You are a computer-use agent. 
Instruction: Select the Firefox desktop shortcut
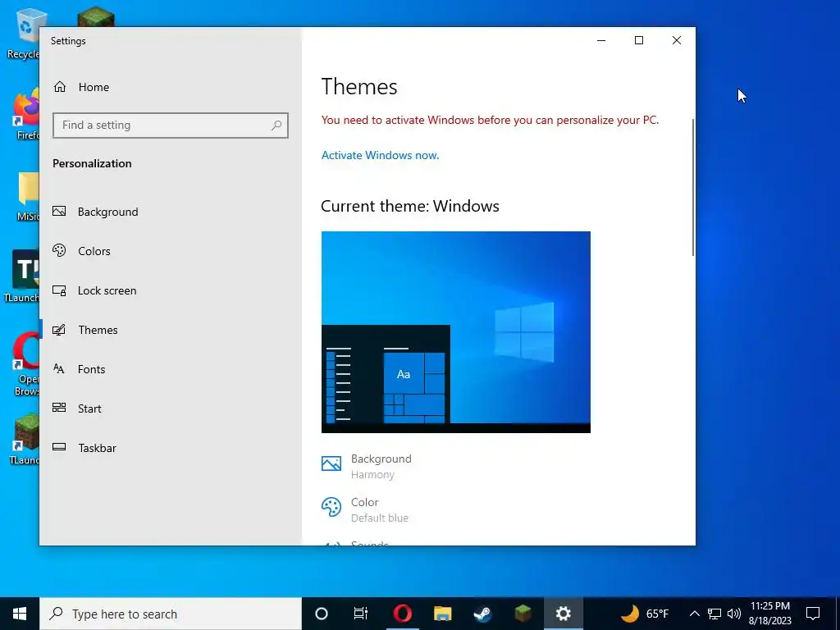pyautogui.click(x=25, y=113)
